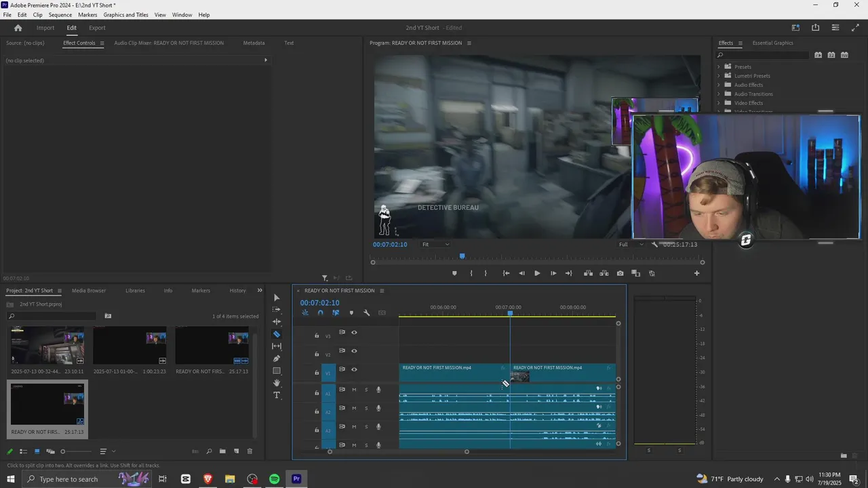Open Sort Icons dropdown in Project panel
The width and height of the screenshot is (868, 488).
[x=106, y=451]
